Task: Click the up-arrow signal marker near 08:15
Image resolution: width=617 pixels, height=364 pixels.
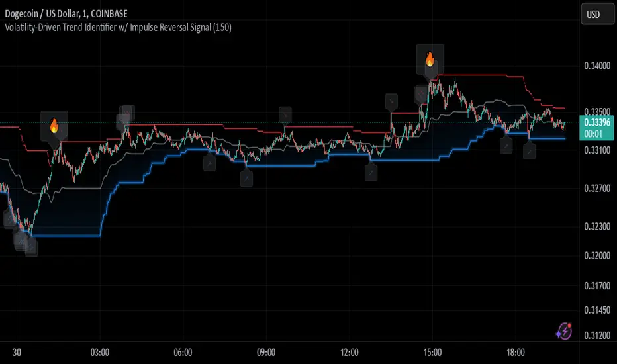Action: point(246,178)
